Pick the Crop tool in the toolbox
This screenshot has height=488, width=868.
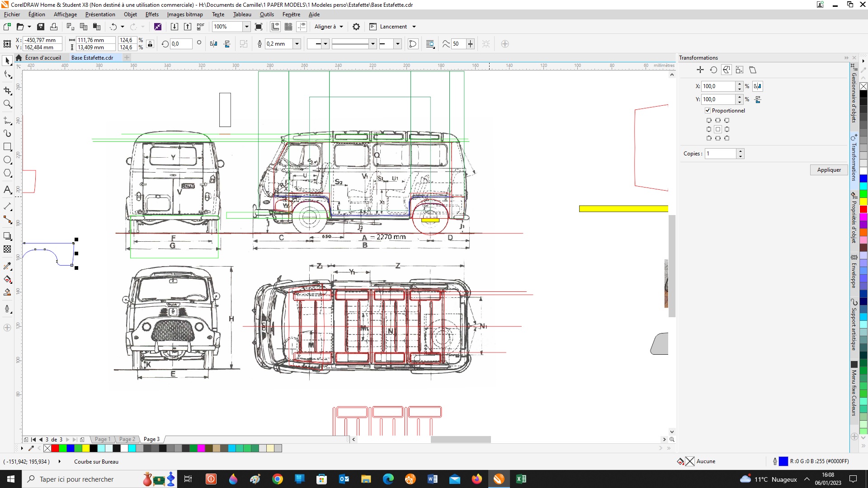point(7,91)
